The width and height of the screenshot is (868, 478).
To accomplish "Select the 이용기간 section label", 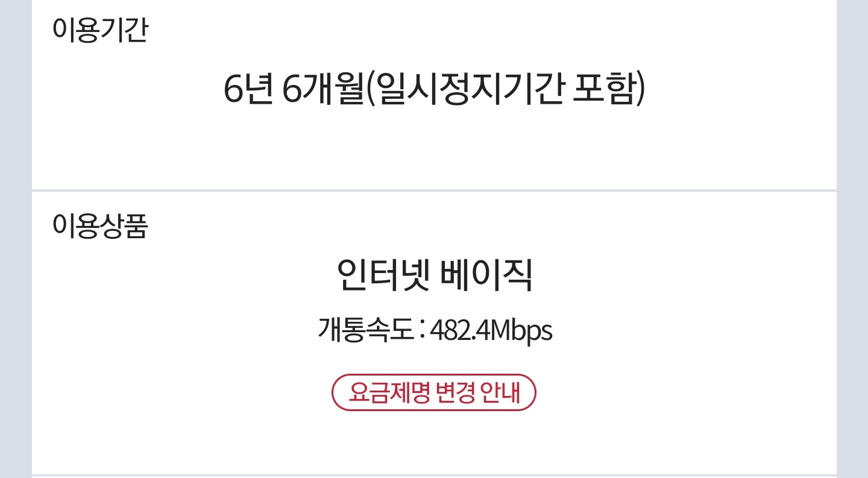I will coord(100,30).
